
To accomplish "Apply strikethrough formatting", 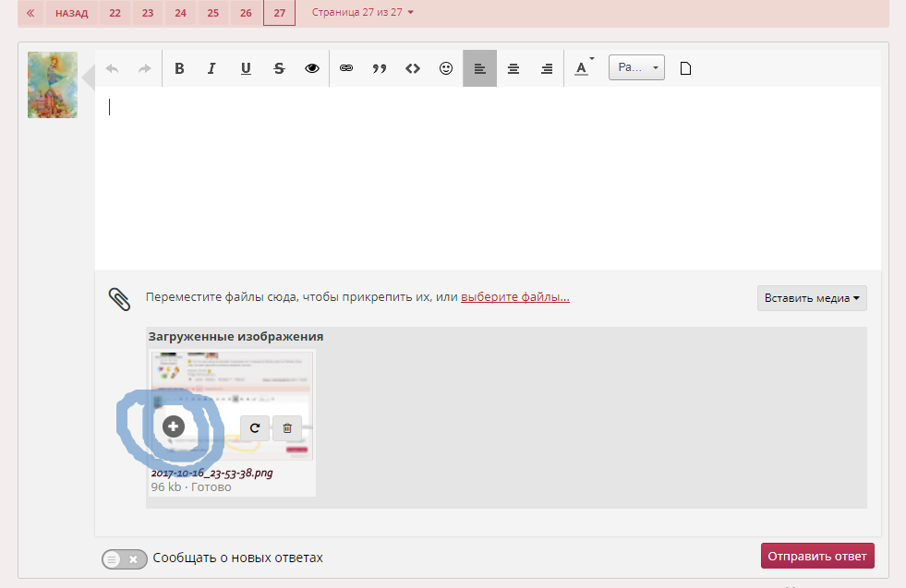I will (279, 68).
